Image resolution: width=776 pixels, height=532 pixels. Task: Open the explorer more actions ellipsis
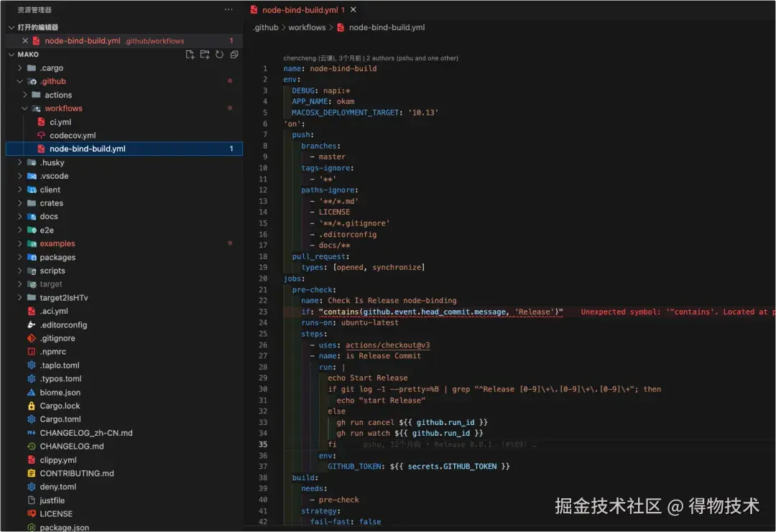pyautogui.click(x=228, y=9)
